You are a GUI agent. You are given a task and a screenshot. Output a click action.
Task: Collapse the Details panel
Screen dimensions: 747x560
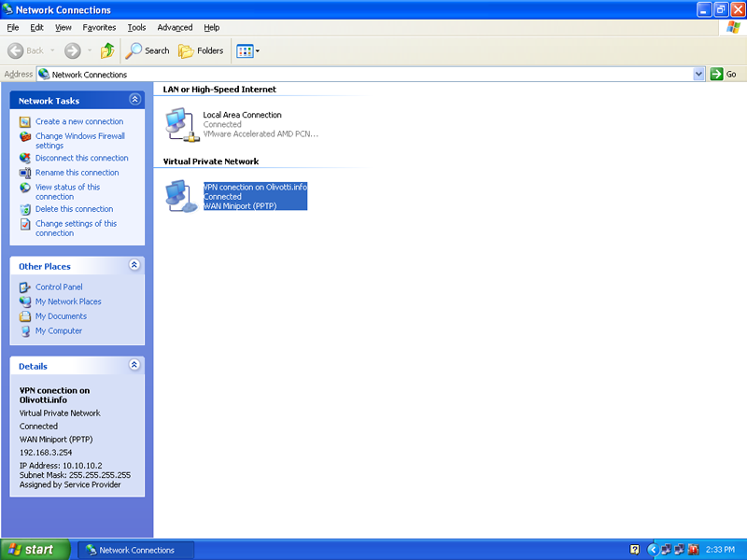(134, 365)
